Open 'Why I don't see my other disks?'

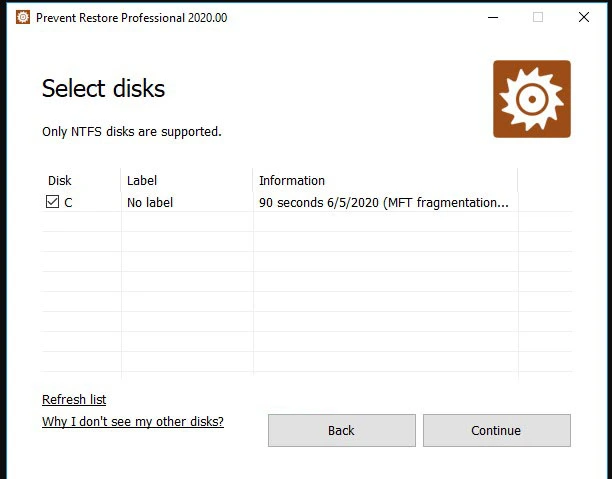point(133,422)
